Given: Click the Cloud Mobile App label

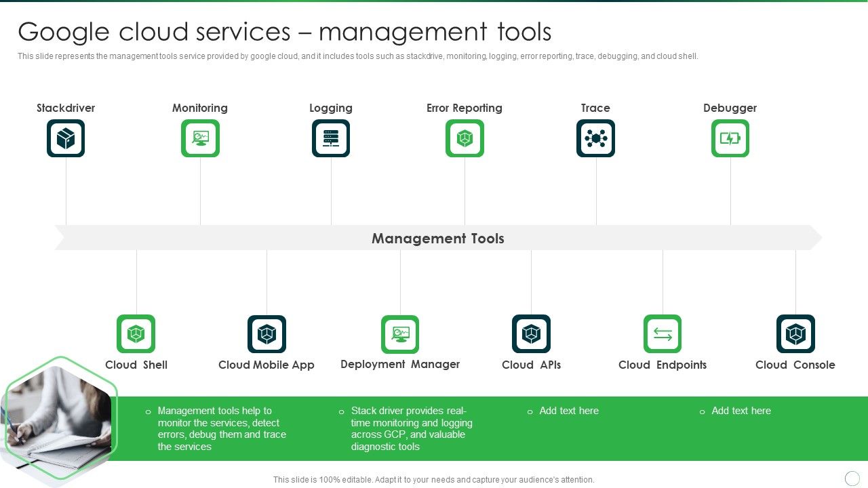Looking at the screenshot, I should coord(267,365).
